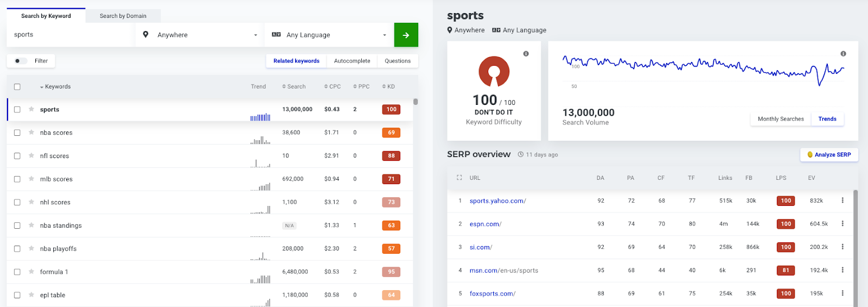Star the formula 1 keyword
This screenshot has height=307, width=868.
[x=31, y=272]
